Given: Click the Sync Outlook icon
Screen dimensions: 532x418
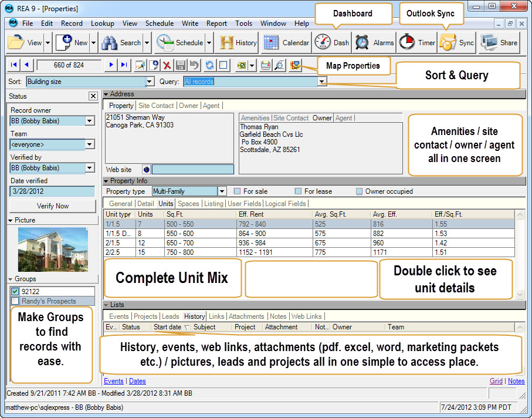Looking at the screenshot, I should pyautogui.click(x=448, y=43).
